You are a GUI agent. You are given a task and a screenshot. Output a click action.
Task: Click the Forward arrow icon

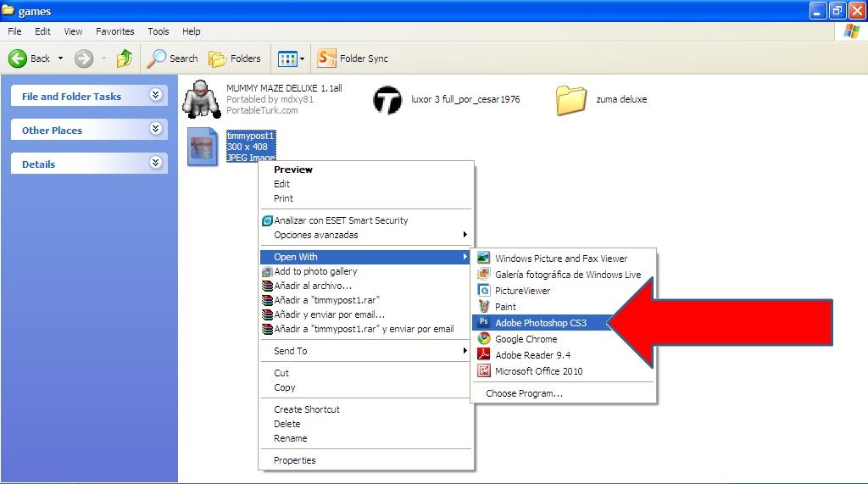[84, 58]
